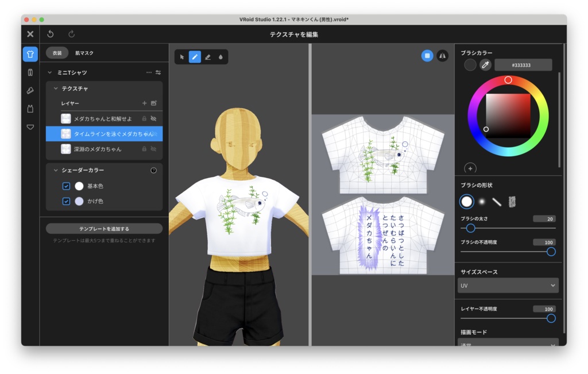The height and width of the screenshot is (374, 588).
Task: Add a new layer with plus icon
Action: (144, 103)
